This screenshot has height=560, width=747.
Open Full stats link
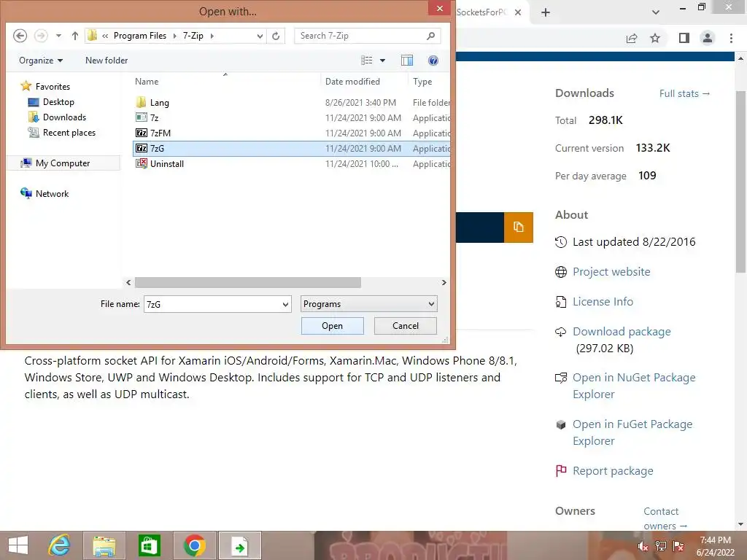[x=684, y=93]
